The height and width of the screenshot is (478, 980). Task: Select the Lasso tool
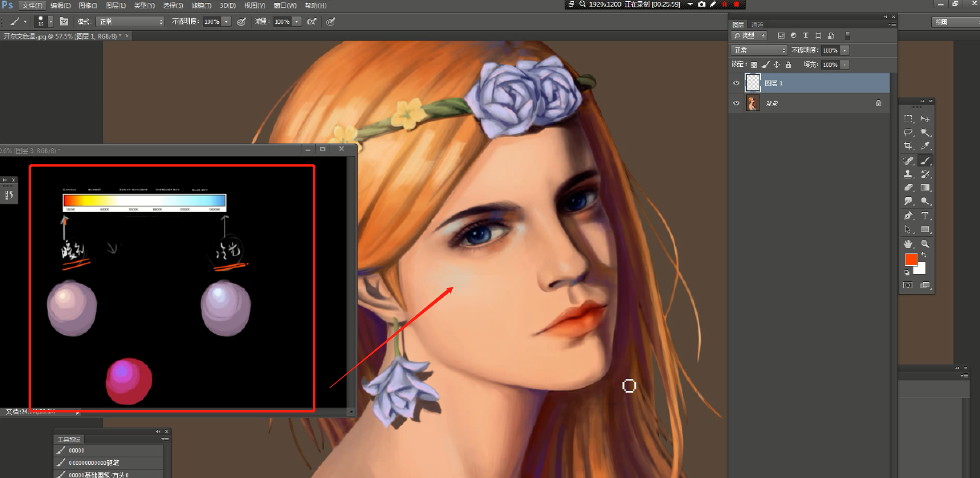(x=908, y=132)
